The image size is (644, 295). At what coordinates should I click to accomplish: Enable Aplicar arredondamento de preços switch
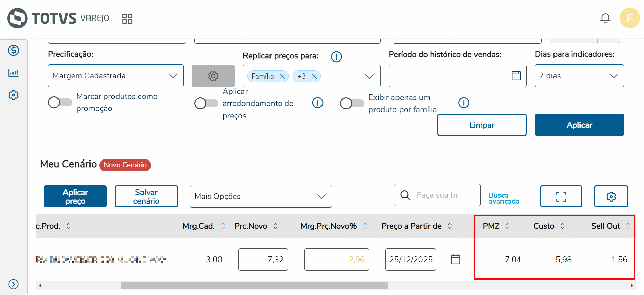point(206,103)
